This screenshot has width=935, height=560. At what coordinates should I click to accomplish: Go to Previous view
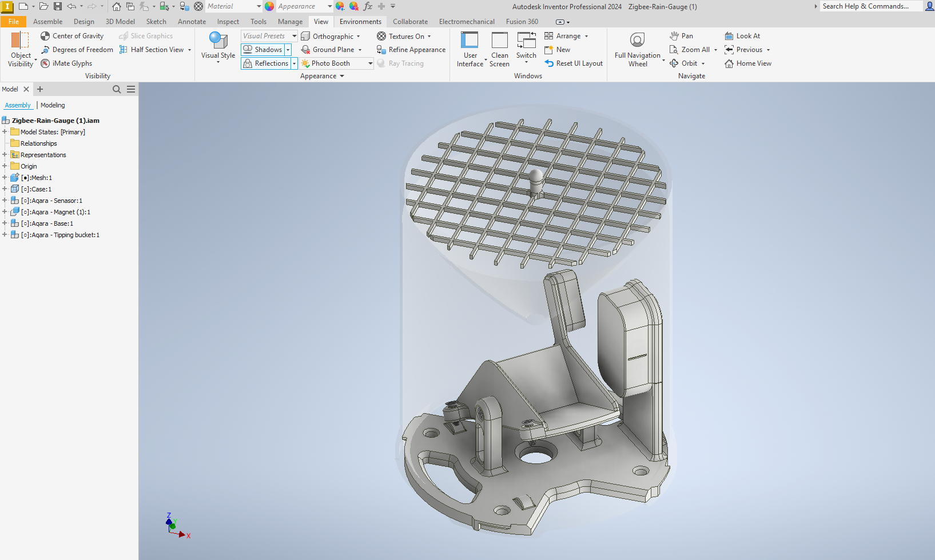(743, 50)
